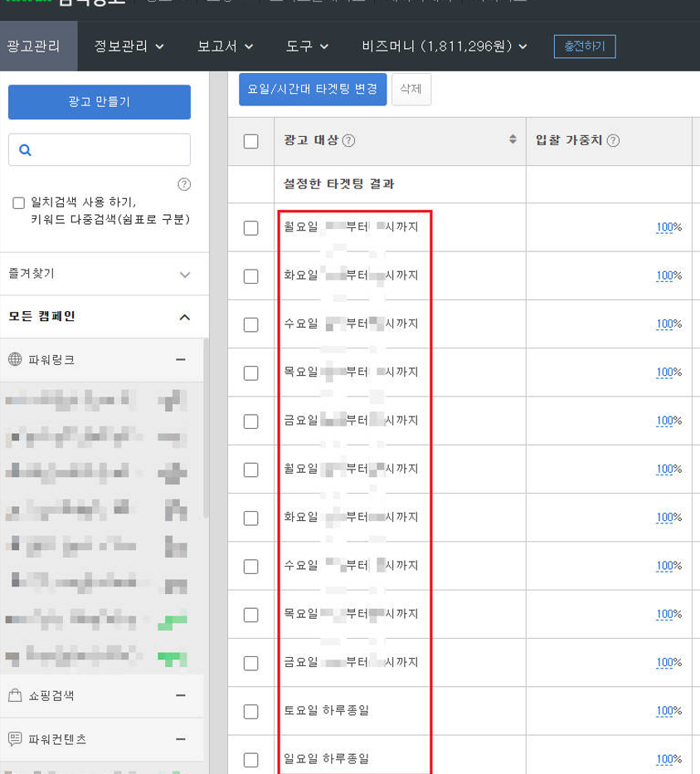Click the 설정한 타겟팅 결과 row label
The width and height of the screenshot is (700, 774).
338,184
